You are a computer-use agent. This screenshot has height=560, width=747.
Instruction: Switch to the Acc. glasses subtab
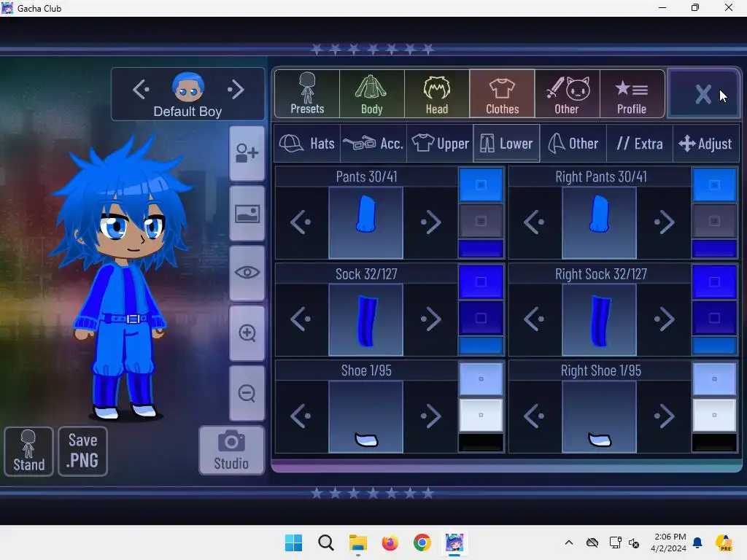(x=373, y=144)
